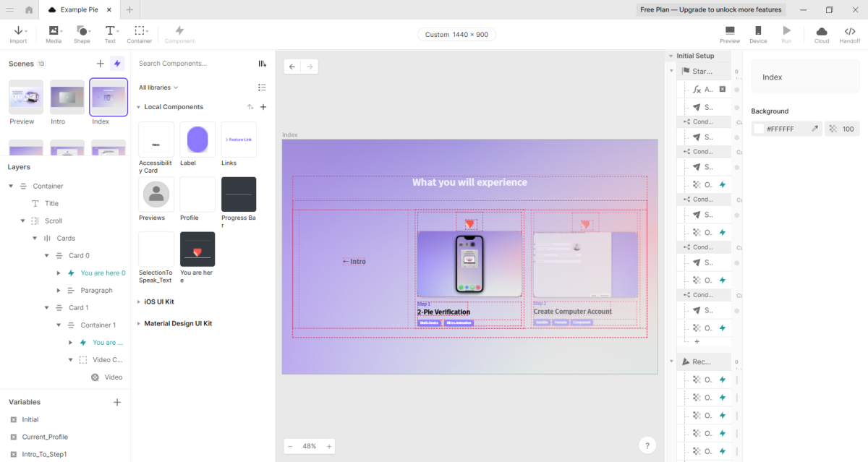Open the All libraries dropdown

click(x=158, y=87)
